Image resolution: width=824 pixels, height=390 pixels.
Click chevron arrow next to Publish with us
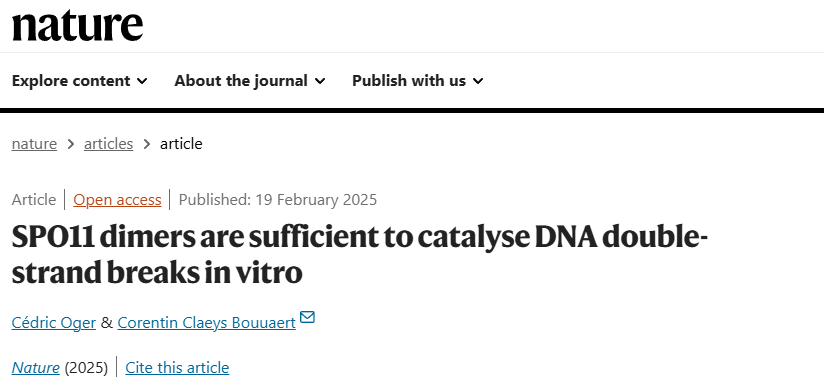[478, 81]
